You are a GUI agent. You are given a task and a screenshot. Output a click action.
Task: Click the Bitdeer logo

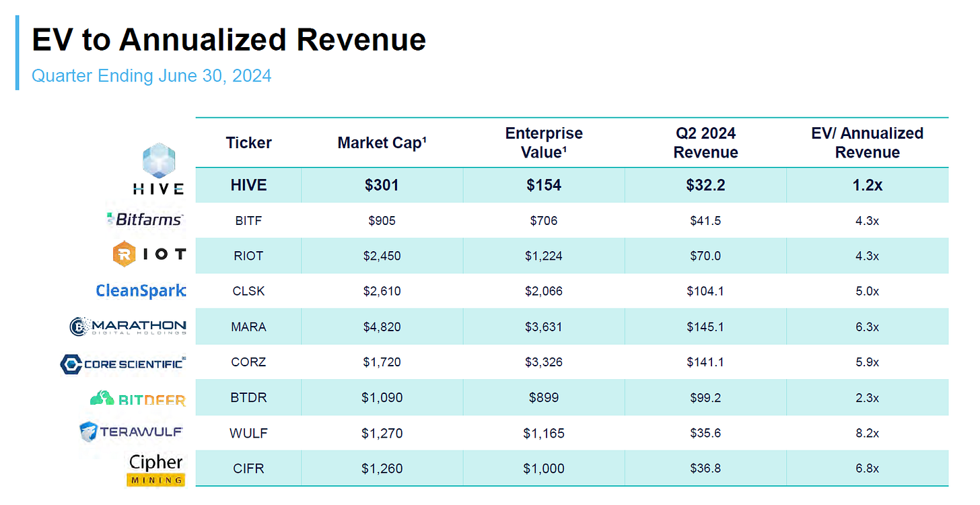click(x=137, y=399)
